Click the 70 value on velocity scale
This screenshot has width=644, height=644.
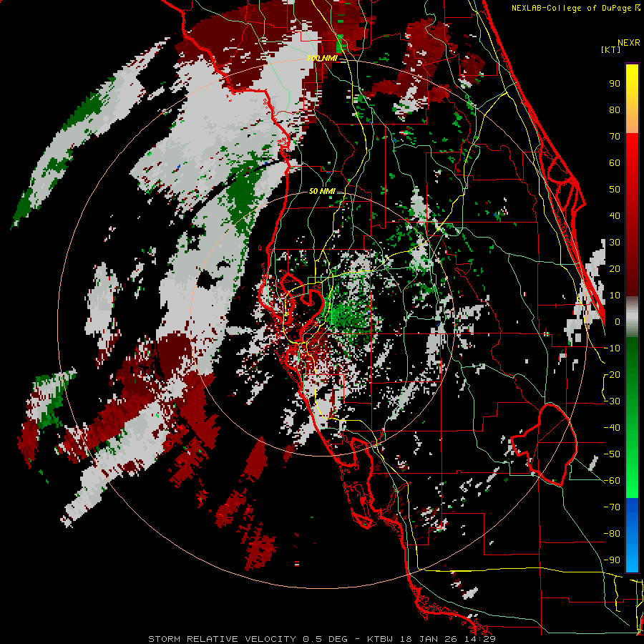[x=615, y=137]
